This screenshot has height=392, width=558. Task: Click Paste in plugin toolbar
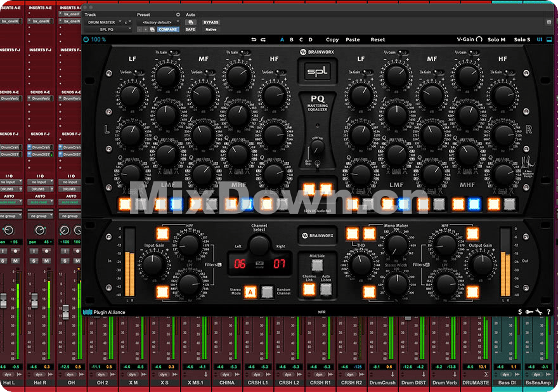click(x=353, y=39)
